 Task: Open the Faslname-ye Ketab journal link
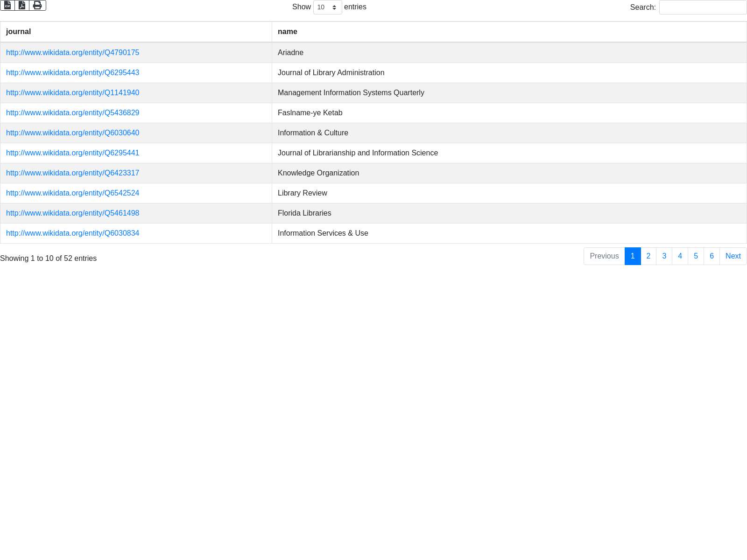[x=72, y=113]
